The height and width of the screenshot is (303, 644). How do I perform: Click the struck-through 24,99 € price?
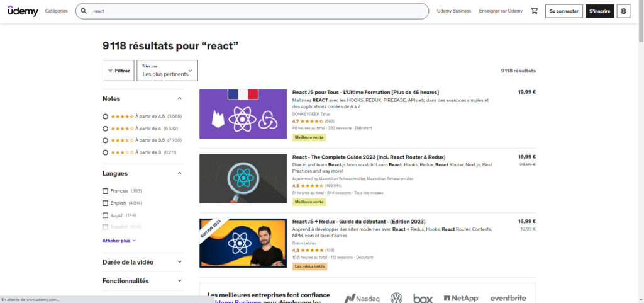[528, 164]
